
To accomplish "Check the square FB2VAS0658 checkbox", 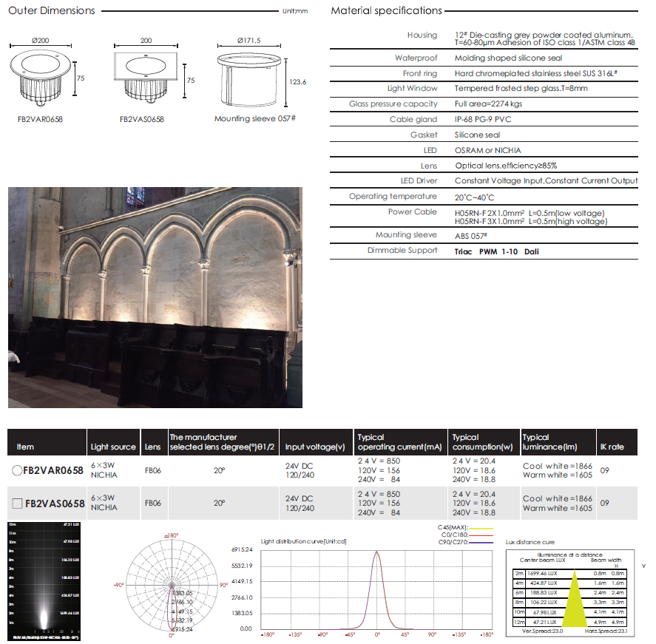I will click(x=16, y=504).
